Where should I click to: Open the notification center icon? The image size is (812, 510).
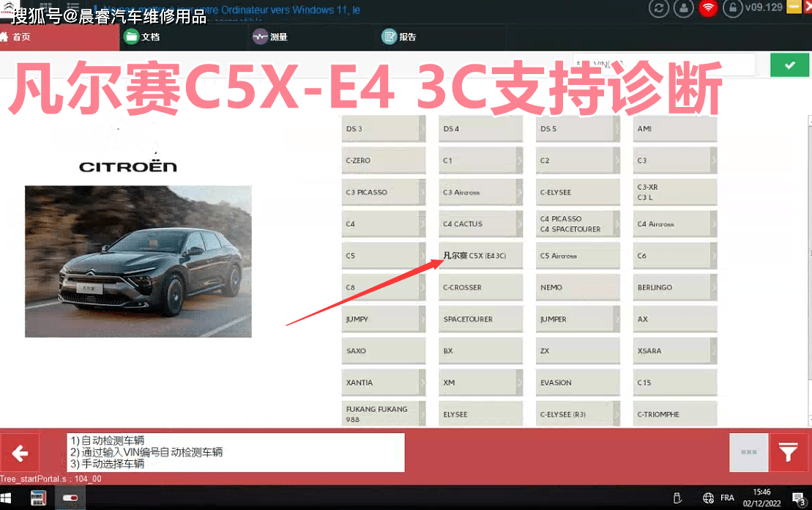[799, 498]
